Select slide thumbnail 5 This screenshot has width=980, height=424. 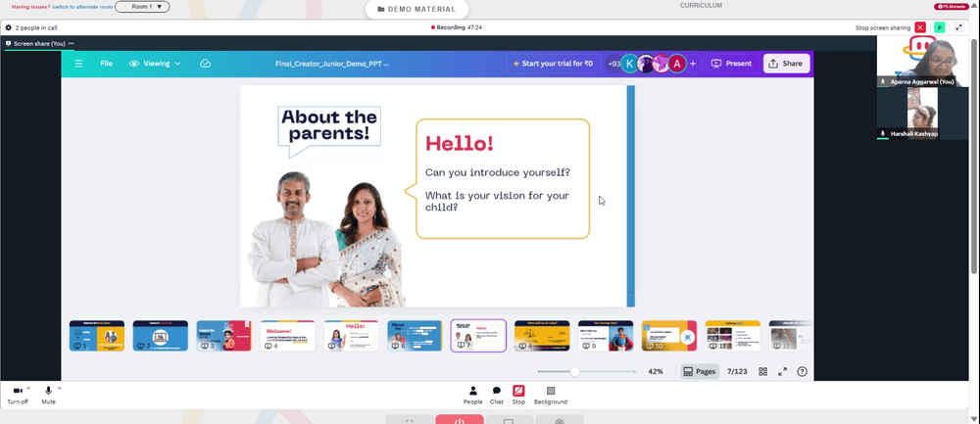351,336
